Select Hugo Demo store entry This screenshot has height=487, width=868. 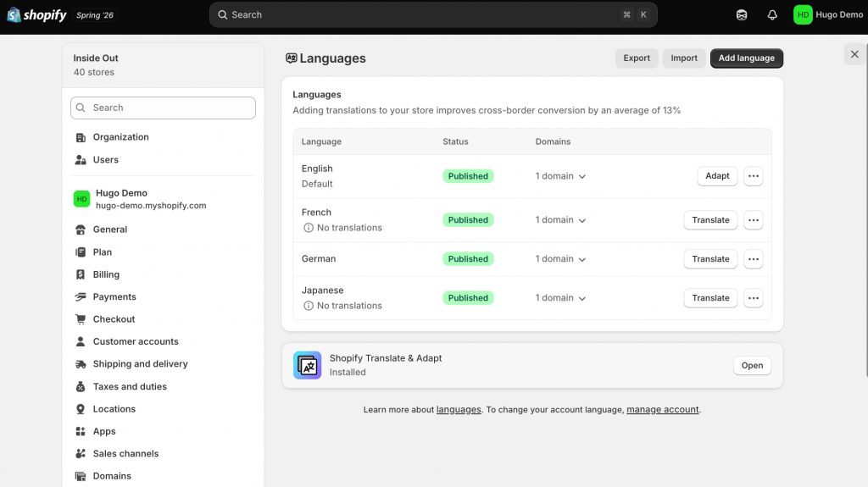[163, 199]
